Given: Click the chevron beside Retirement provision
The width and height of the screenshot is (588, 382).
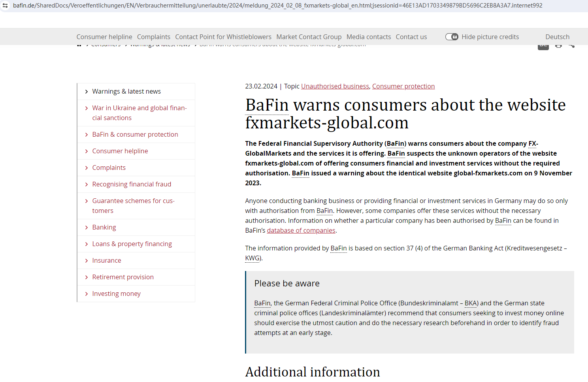Looking at the screenshot, I should pyautogui.click(x=87, y=277).
